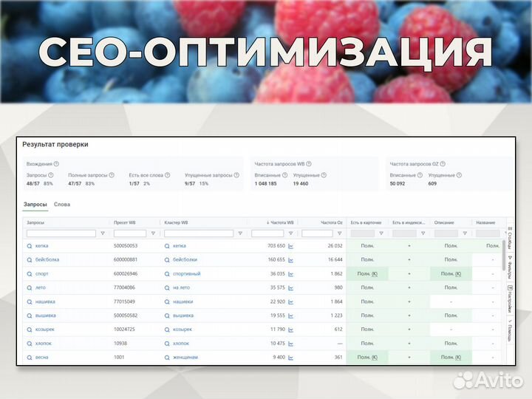Image resolution: width=532 pixels, height=399 pixels.
Task: Click help icon beside OZ Вписанные stat
Action: pos(420,175)
